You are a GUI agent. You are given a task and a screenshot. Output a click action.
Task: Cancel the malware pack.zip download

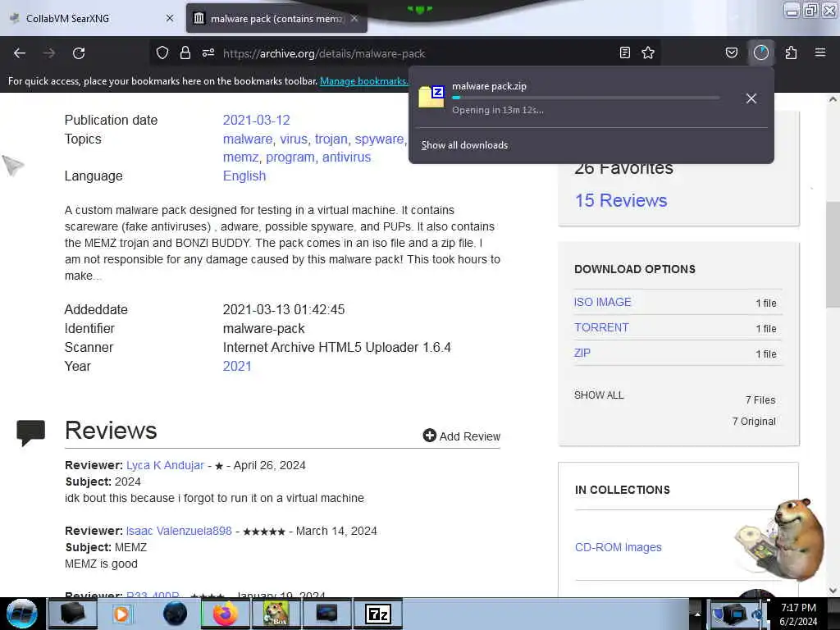751,98
